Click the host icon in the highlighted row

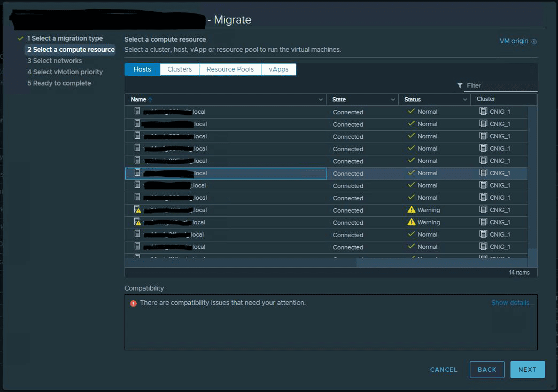point(137,173)
